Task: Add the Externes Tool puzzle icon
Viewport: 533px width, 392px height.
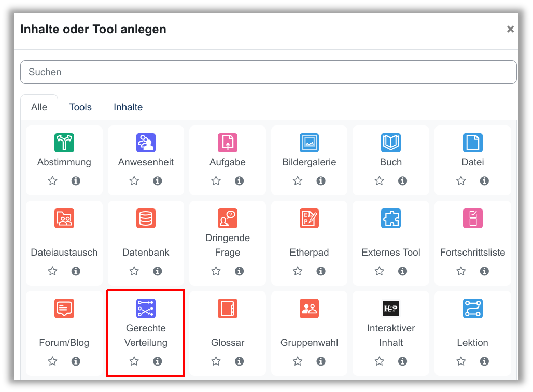Action: 391,219
